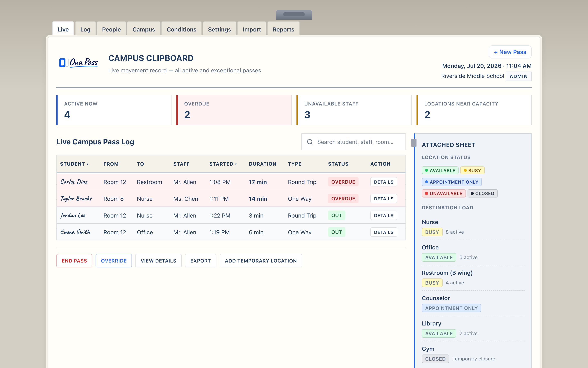Image resolution: width=588 pixels, height=368 pixels.
Task: Select the Active Now summary card
Action: click(x=114, y=110)
